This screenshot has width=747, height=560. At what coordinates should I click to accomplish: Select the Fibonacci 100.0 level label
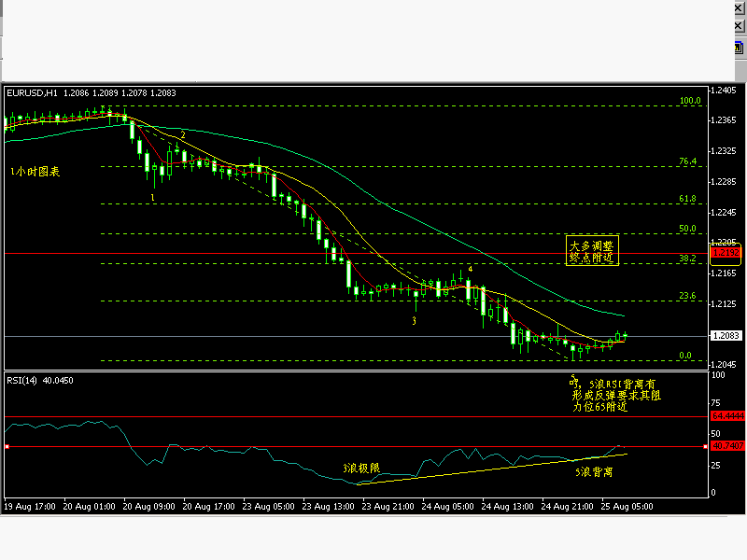[x=690, y=101]
